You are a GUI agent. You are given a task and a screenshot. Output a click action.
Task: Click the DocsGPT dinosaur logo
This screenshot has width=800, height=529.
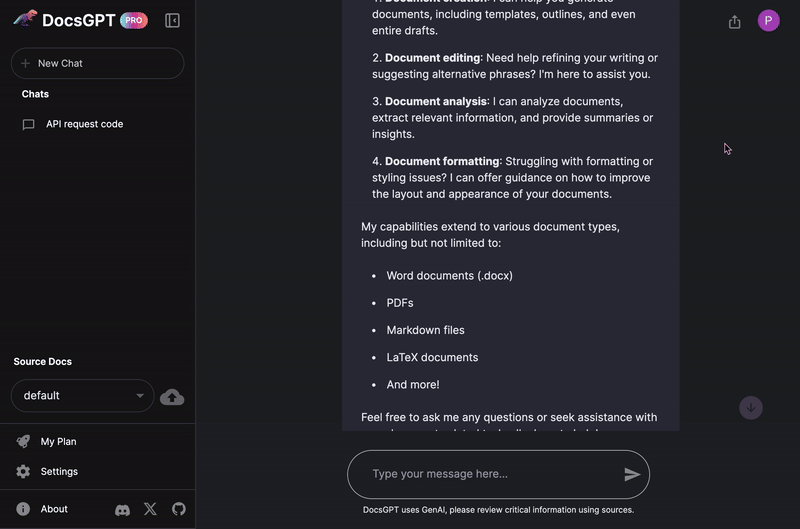coord(25,19)
